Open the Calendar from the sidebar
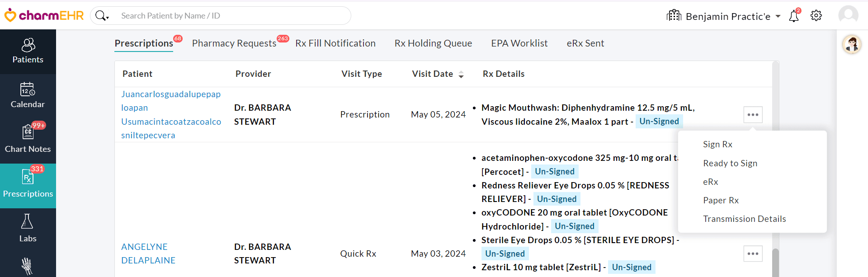Image resolution: width=868 pixels, height=277 pixels. [x=28, y=95]
